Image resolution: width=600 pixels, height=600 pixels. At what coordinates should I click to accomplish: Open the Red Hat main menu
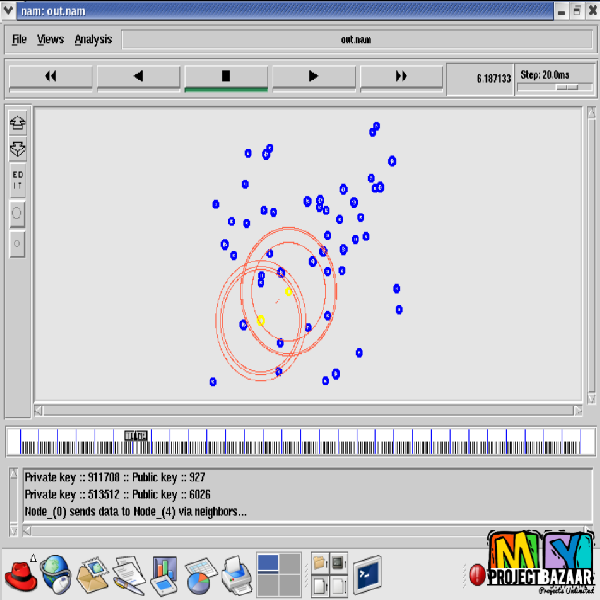[x=21, y=576]
